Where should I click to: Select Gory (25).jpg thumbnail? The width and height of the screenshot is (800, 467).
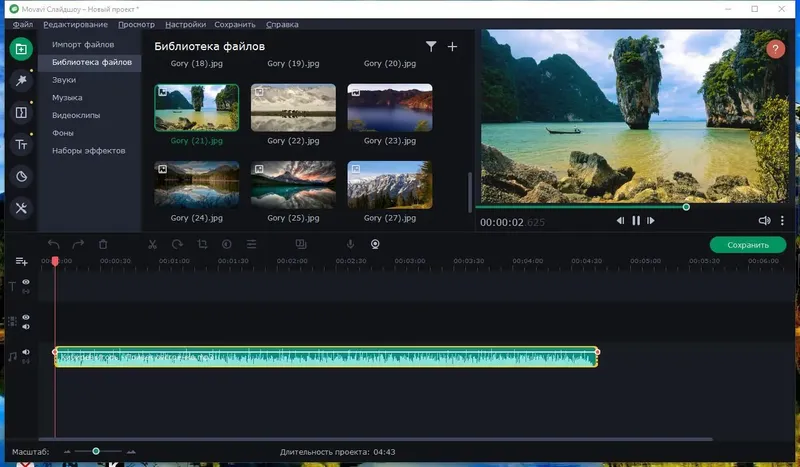point(293,185)
